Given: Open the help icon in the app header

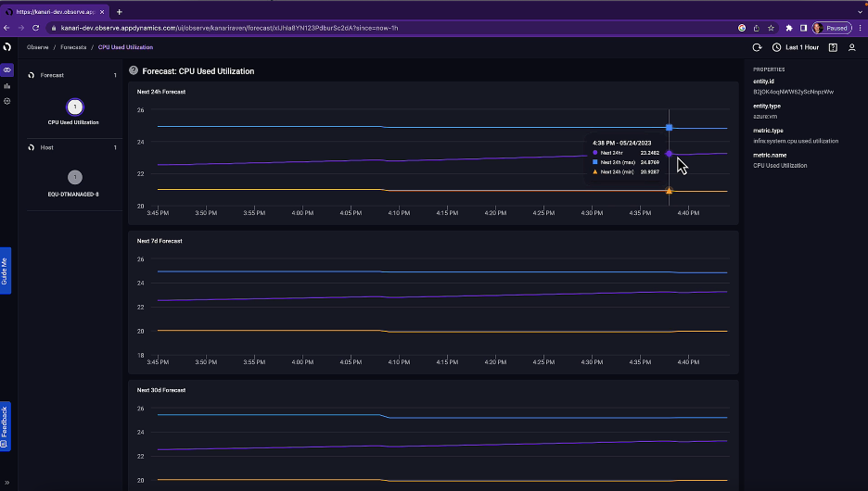Looking at the screenshot, I should click(833, 47).
